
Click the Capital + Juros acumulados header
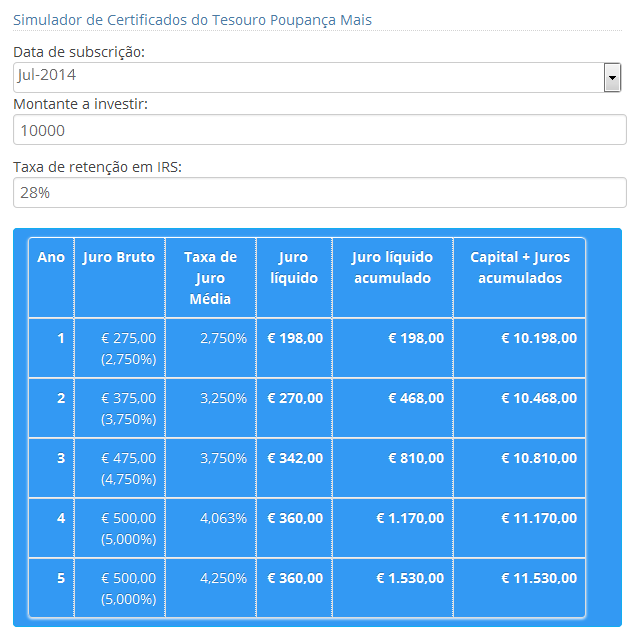(519, 268)
